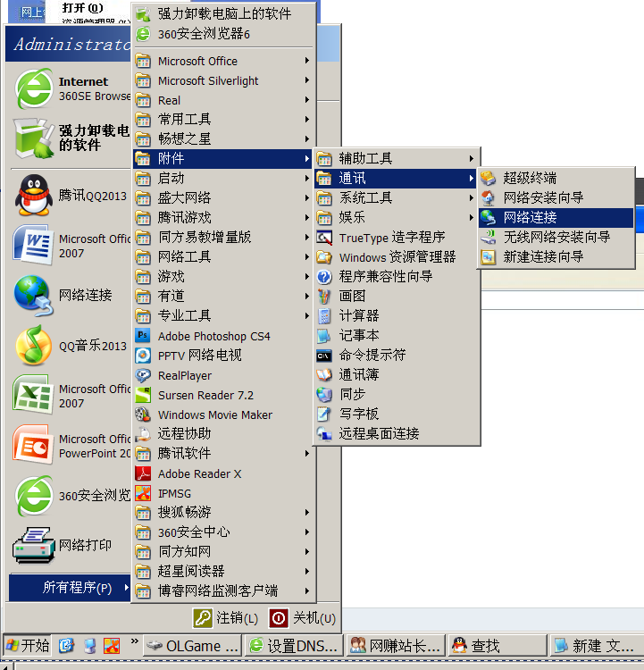
Task: Expand the 360安全中心 submenu arrow
Action: tap(307, 532)
